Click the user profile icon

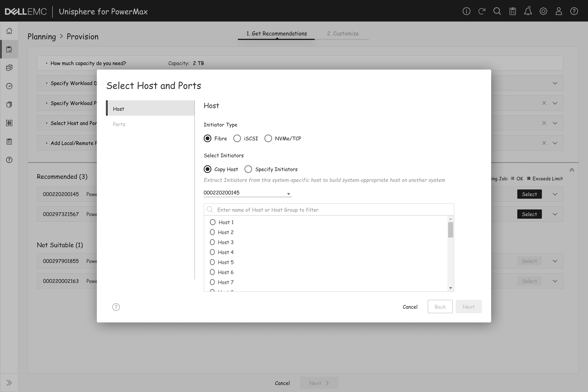[x=559, y=11]
